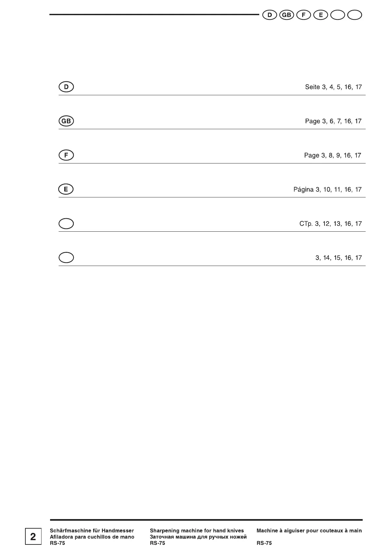Open the last entry '3, 14, 15, 16, 17'

coord(338,258)
